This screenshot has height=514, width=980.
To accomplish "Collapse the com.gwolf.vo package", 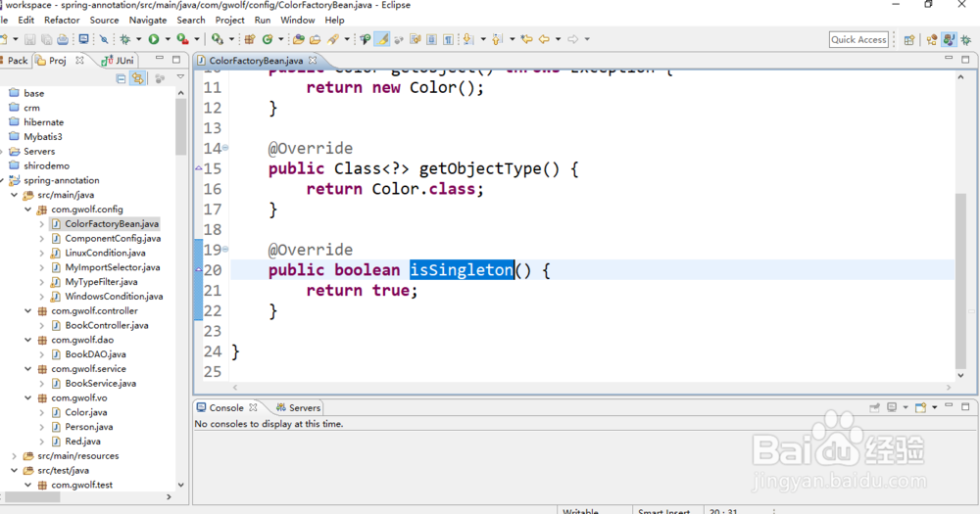I will [28, 397].
